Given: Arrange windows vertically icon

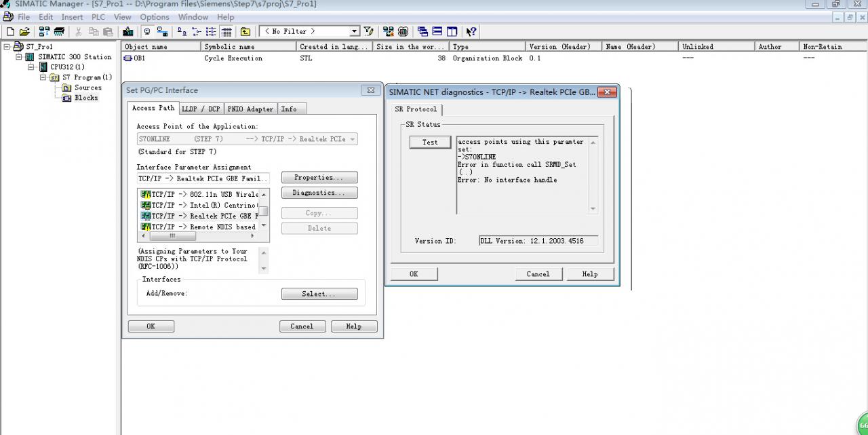Looking at the screenshot, I should pos(452,31).
